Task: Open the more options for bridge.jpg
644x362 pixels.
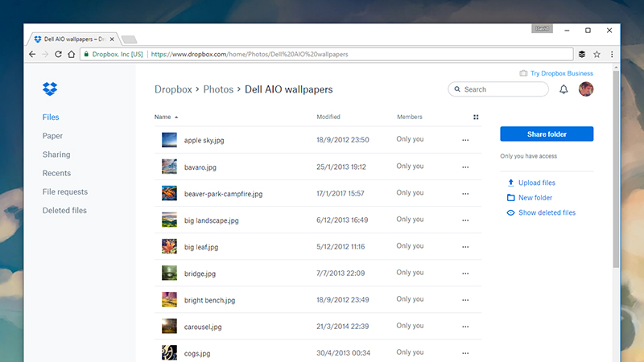Action: pyautogui.click(x=465, y=274)
